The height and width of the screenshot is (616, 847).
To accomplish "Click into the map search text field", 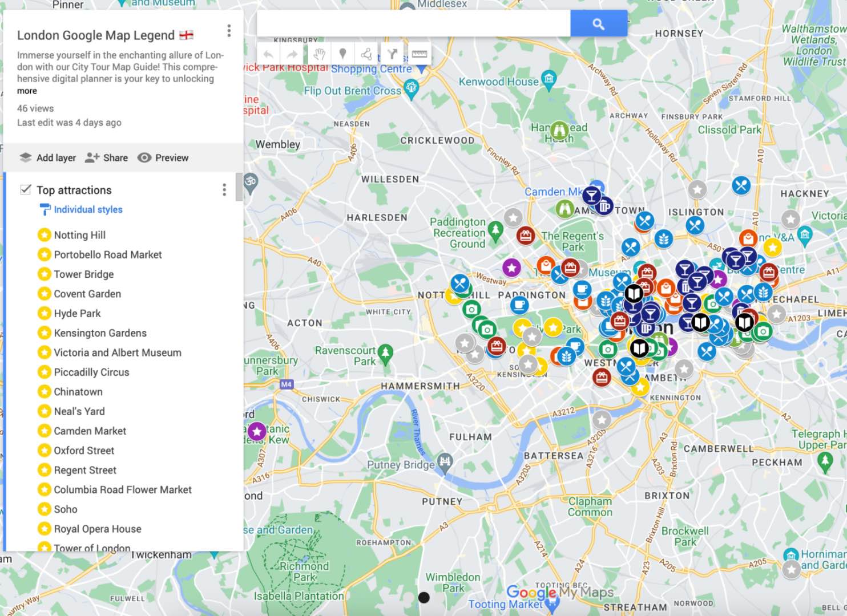I will coord(413,24).
